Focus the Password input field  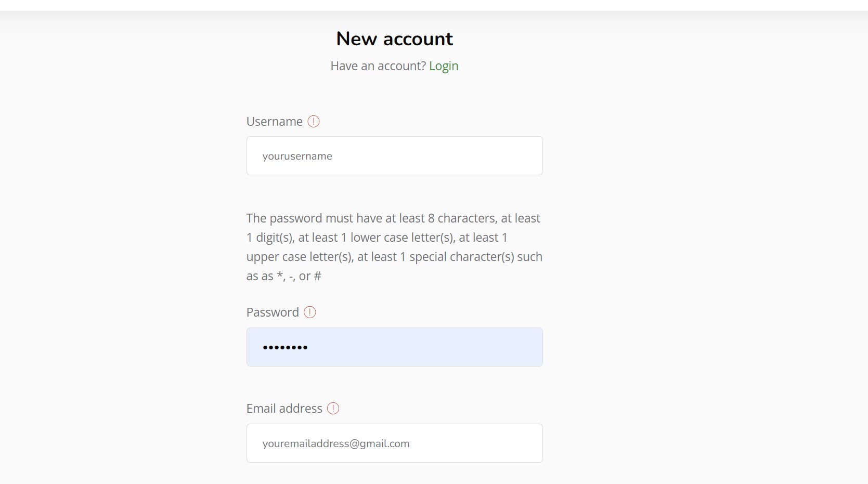pos(395,347)
